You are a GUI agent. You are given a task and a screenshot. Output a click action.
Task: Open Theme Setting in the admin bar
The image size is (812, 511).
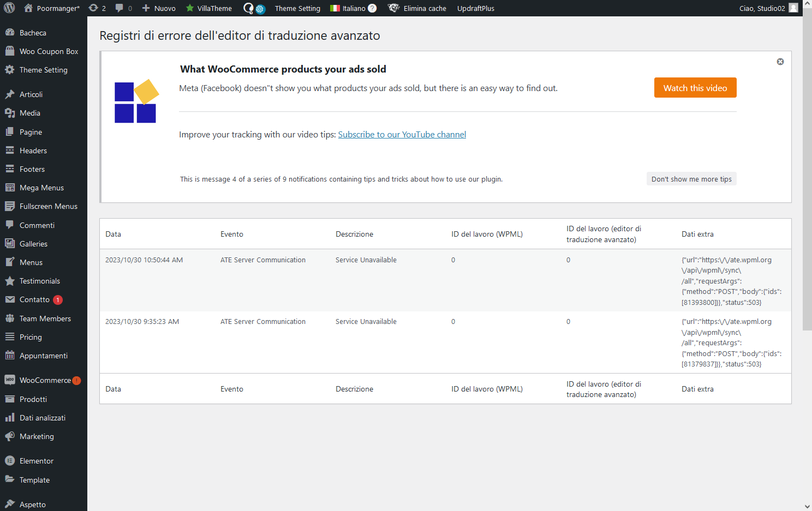(297, 8)
